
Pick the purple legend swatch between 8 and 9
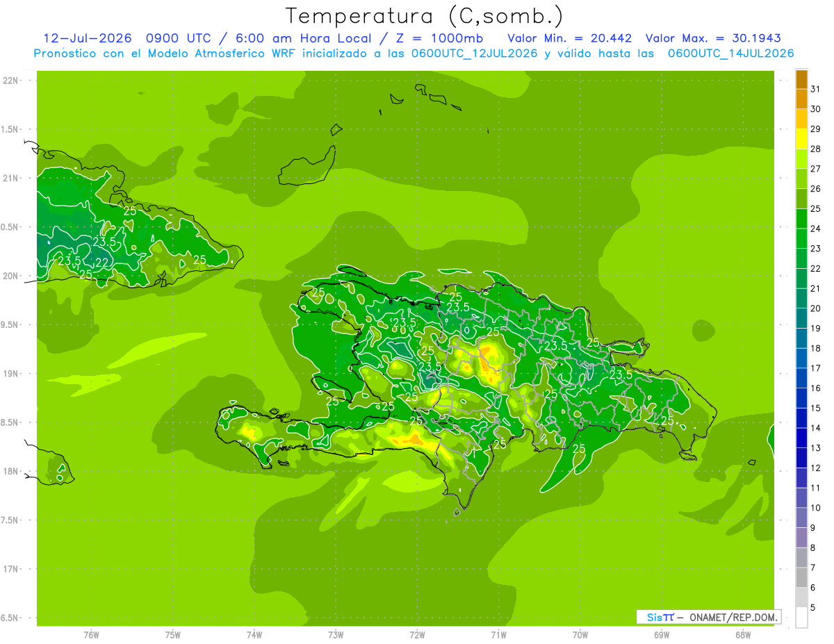pos(801,538)
